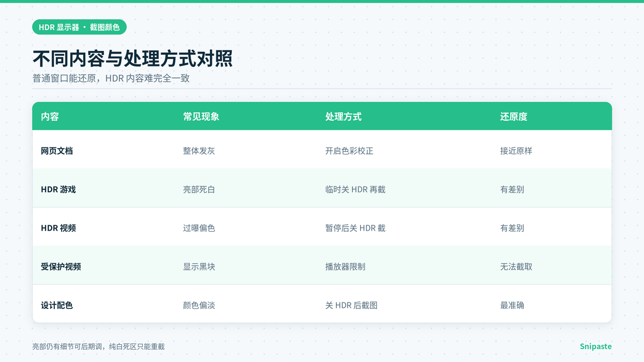Click the '亮部死白' cell
Image resolution: width=644 pixels, height=362 pixels.
(x=199, y=189)
